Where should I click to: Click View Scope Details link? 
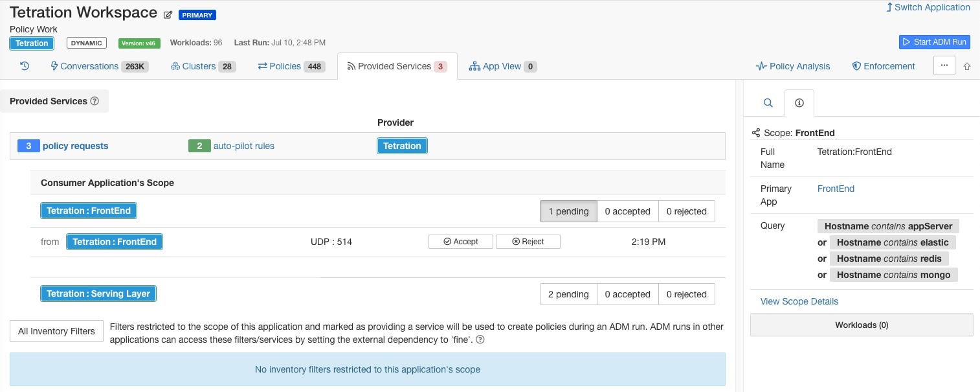click(799, 301)
